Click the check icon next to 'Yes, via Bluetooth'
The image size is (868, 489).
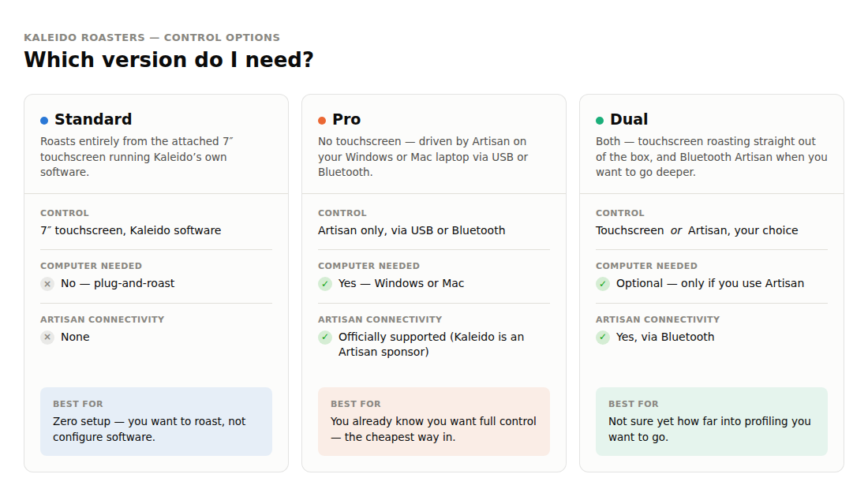[603, 337]
